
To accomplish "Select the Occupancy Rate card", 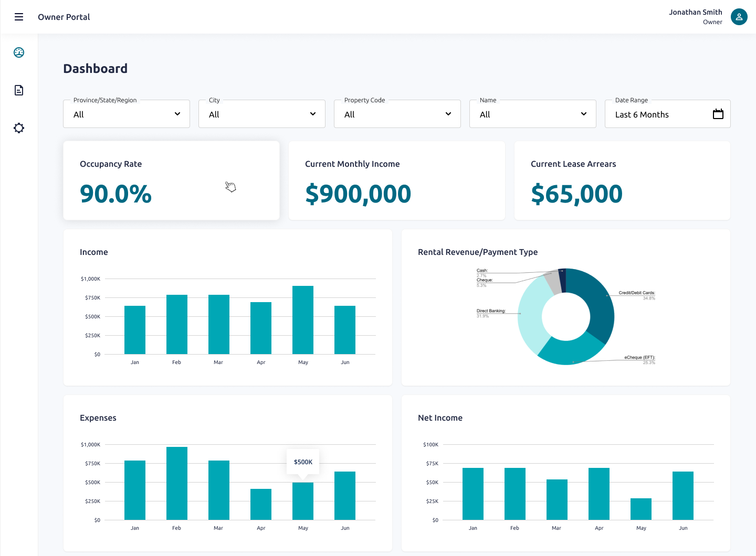I will click(x=171, y=180).
